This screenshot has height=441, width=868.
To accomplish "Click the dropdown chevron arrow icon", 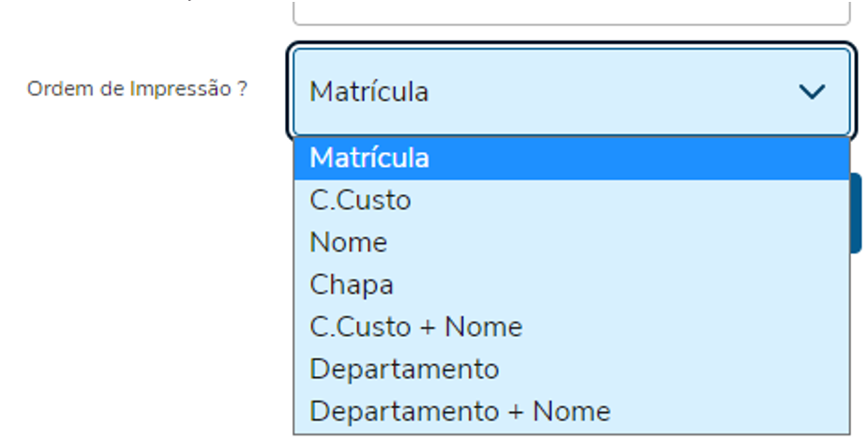I will 811,92.
